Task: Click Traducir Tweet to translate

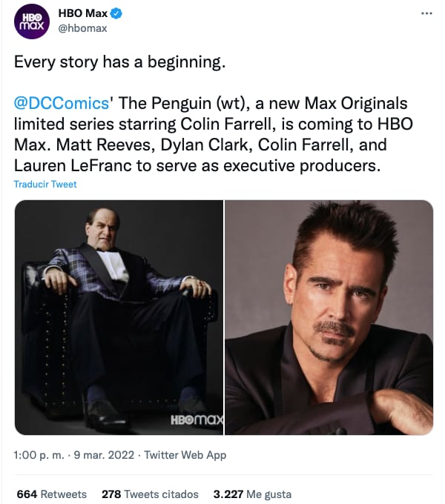Action: point(45,184)
